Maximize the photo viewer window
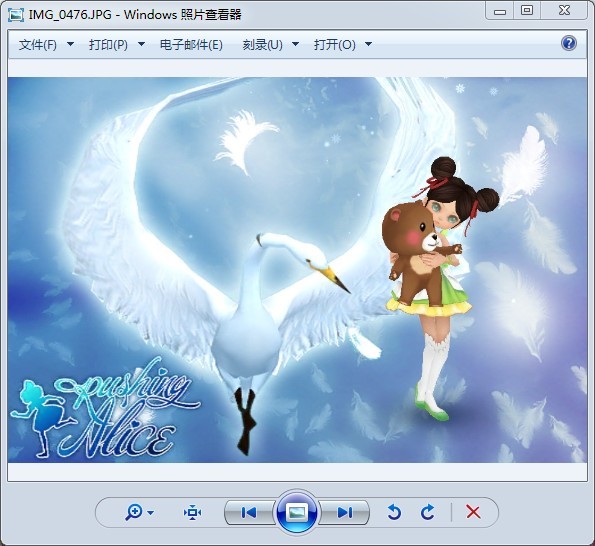The height and width of the screenshot is (546, 595). 527,10
